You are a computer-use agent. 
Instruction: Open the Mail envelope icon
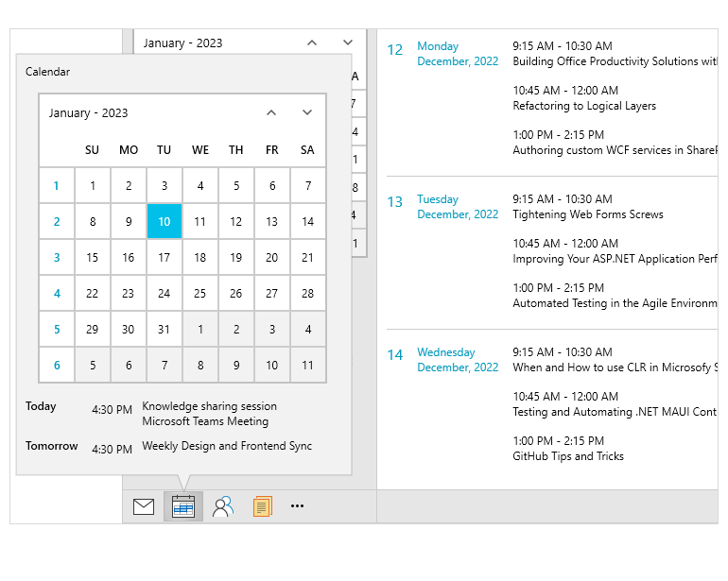click(x=144, y=506)
